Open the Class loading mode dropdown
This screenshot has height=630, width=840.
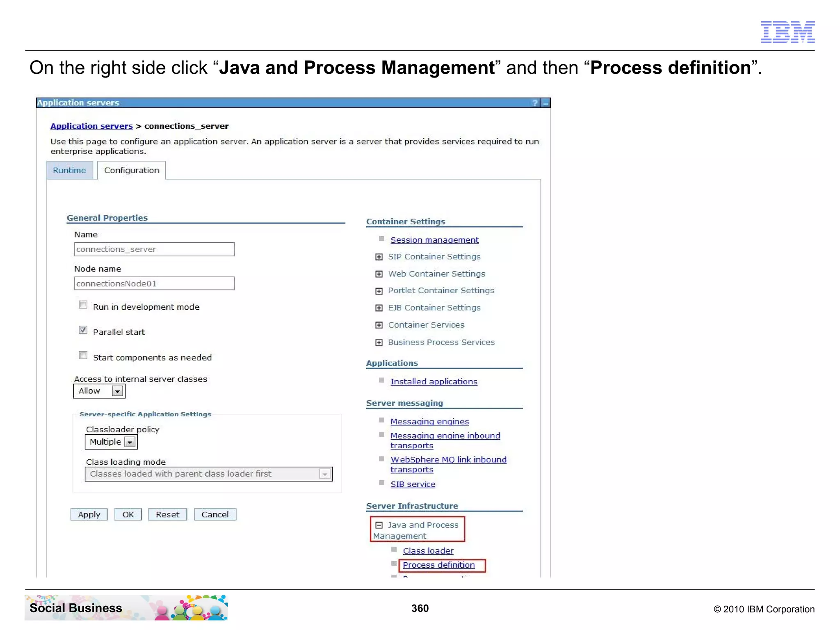(x=209, y=474)
